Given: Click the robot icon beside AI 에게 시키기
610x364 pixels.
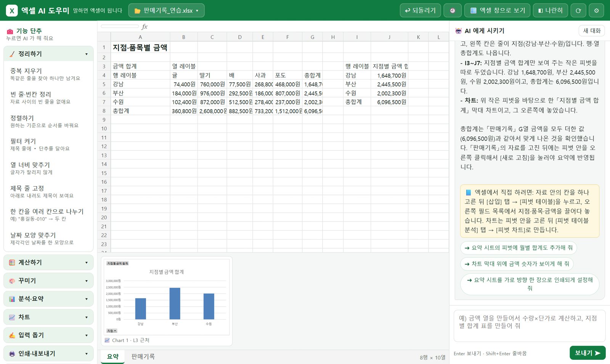Looking at the screenshot, I should pos(458,31).
